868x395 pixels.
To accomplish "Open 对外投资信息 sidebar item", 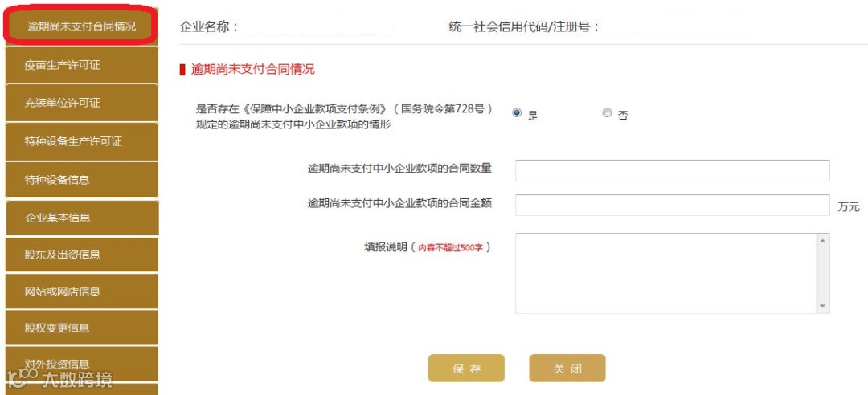I will (x=80, y=364).
